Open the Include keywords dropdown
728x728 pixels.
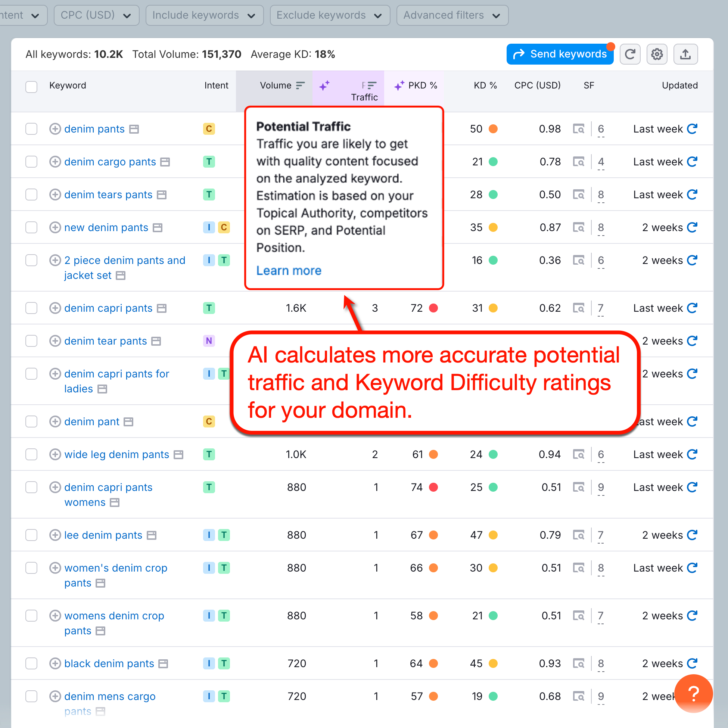204,15
